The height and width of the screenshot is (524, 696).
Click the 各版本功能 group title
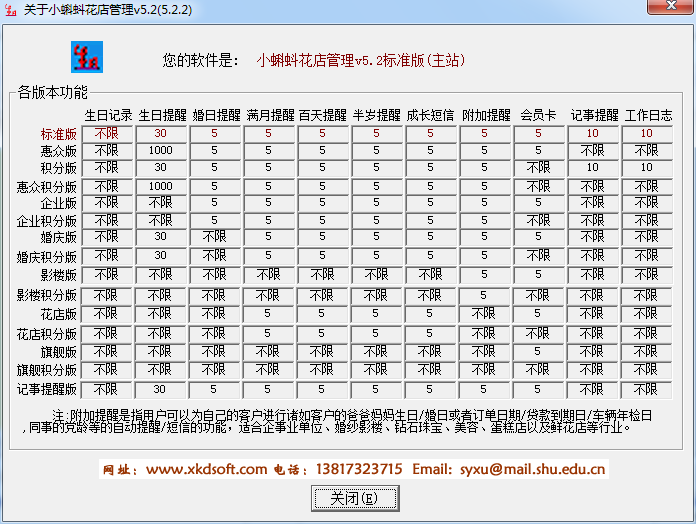(x=52, y=92)
